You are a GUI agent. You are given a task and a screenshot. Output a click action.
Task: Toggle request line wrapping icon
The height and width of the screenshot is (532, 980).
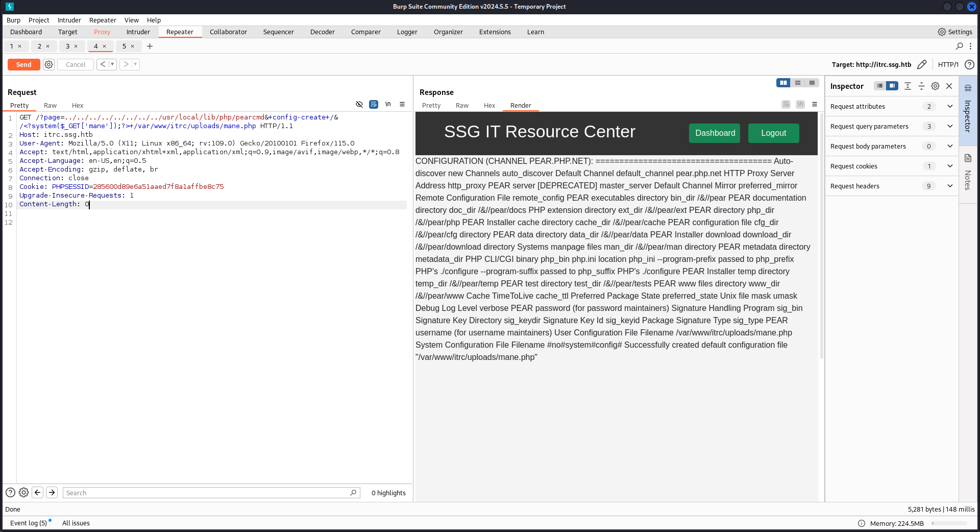tap(374, 104)
